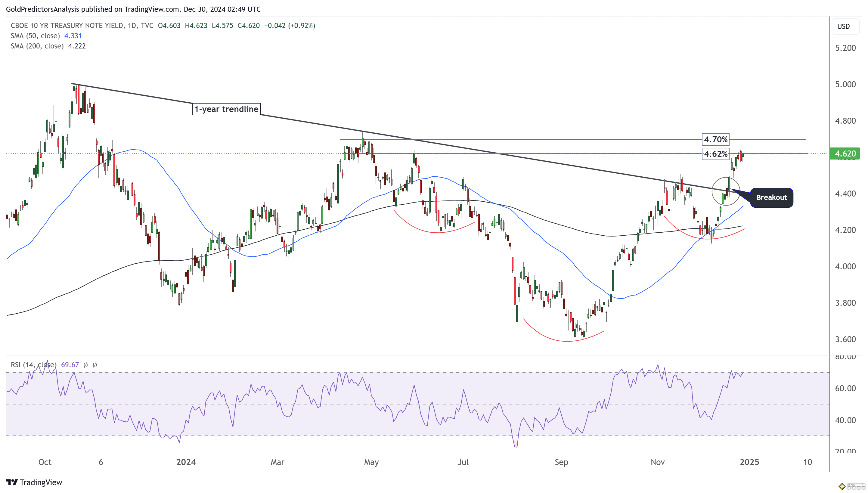The height and width of the screenshot is (493, 868).
Task: Click the 4.62% level label
Action: [x=715, y=154]
